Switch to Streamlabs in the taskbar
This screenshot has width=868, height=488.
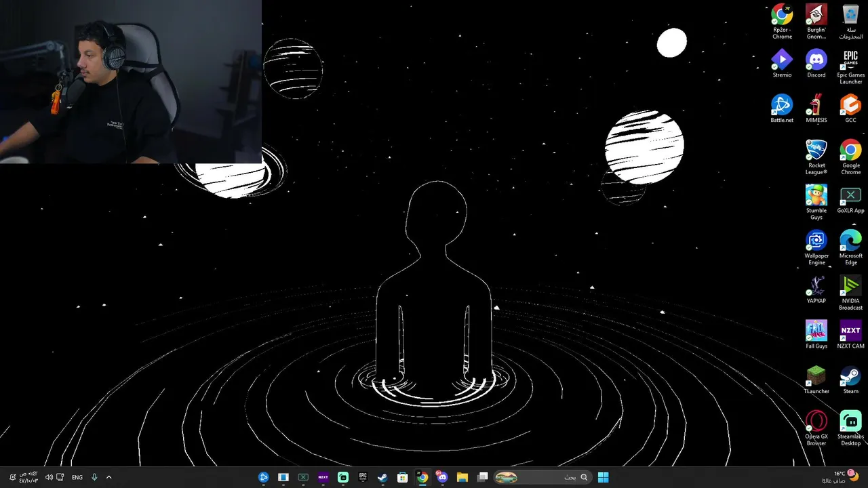tap(343, 477)
